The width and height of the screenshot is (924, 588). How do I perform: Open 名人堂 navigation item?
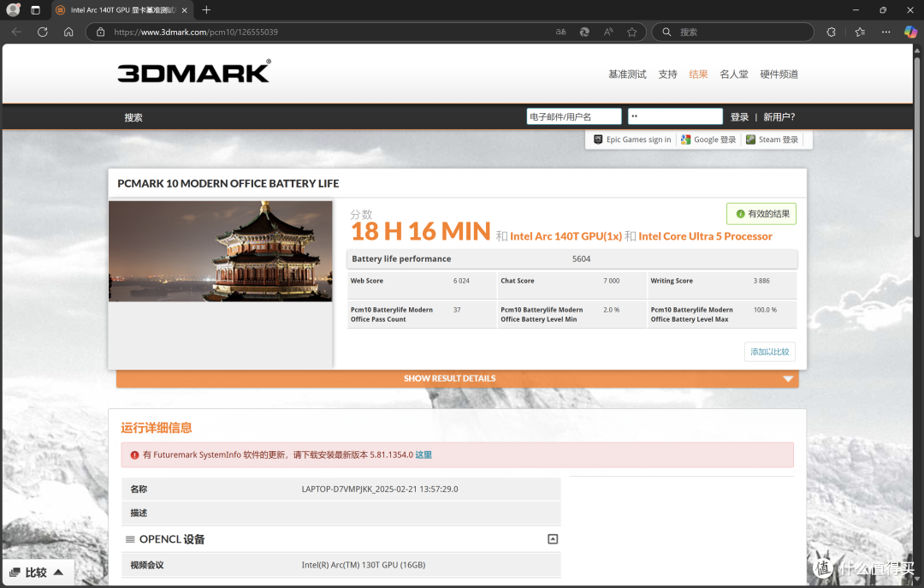[734, 74]
